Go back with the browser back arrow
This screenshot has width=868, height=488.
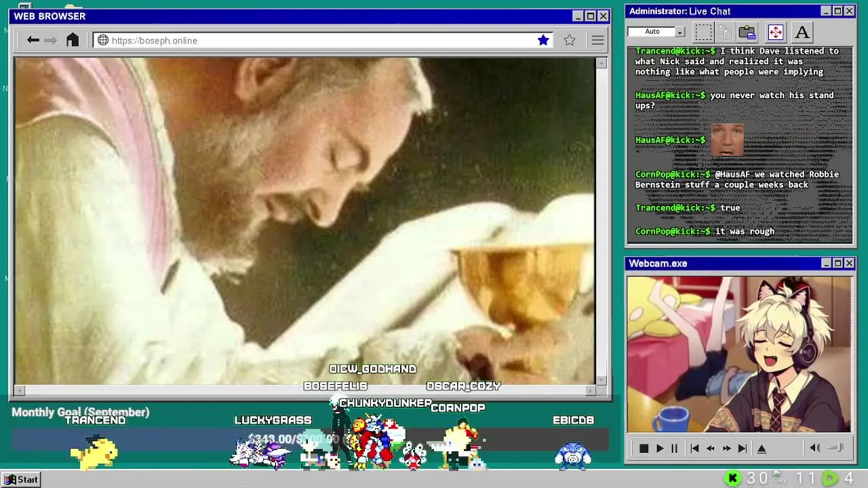point(33,40)
